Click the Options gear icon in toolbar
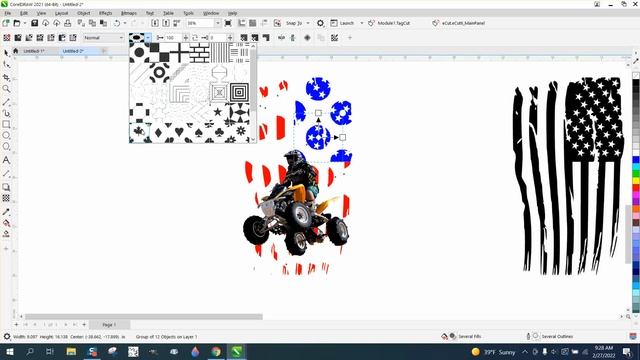This screenshot has width=640, height=360. click(x=320, y=23)
